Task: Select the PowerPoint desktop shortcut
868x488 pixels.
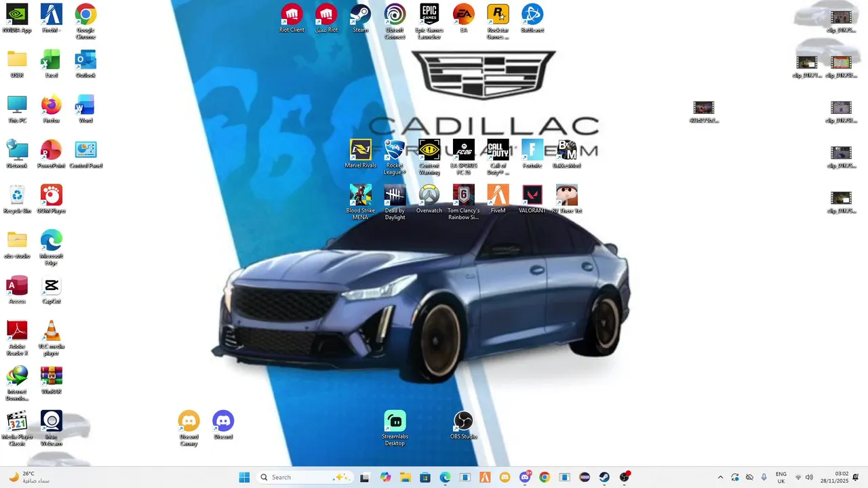Action: [52, 155]
